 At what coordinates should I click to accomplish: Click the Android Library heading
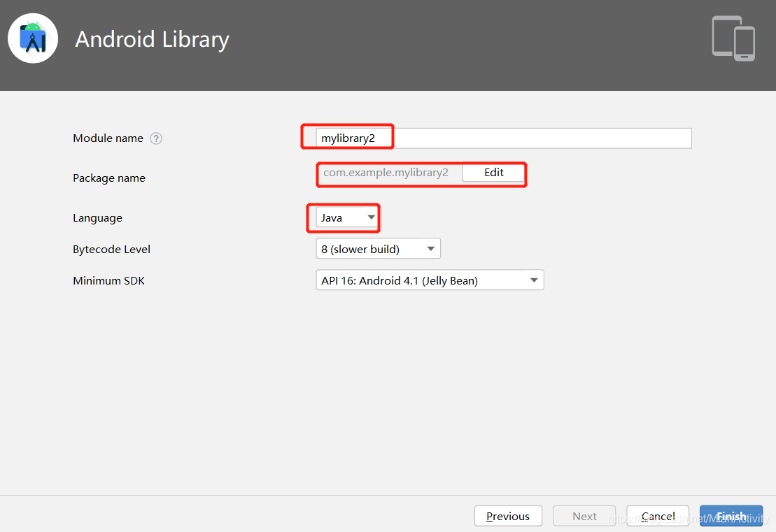tap(152, 40)
